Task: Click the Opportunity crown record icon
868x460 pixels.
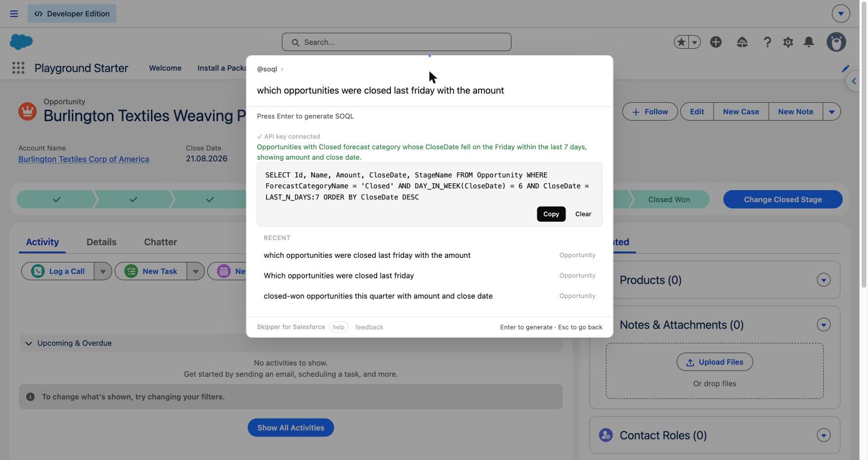Action: point(28,111)
